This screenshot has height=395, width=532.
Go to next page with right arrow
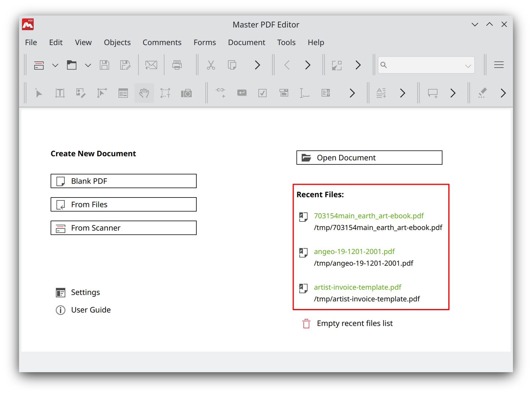click(308, 65)
